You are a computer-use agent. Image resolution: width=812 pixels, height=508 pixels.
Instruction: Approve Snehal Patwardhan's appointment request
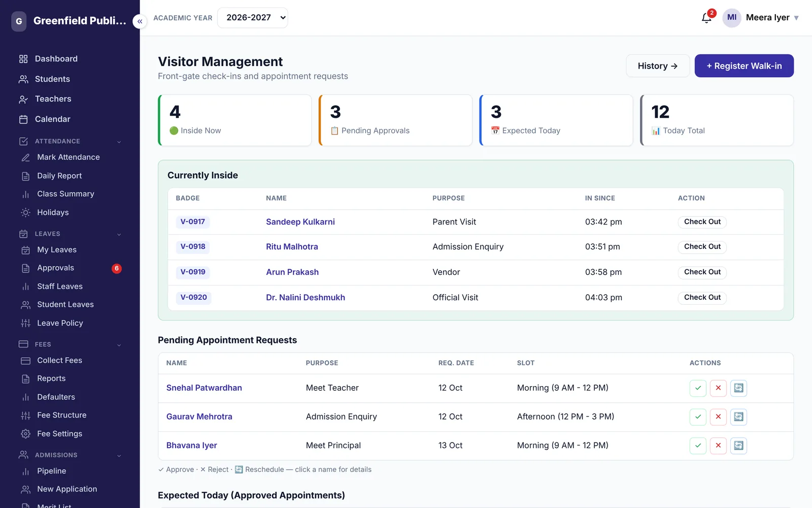(698, 388)
